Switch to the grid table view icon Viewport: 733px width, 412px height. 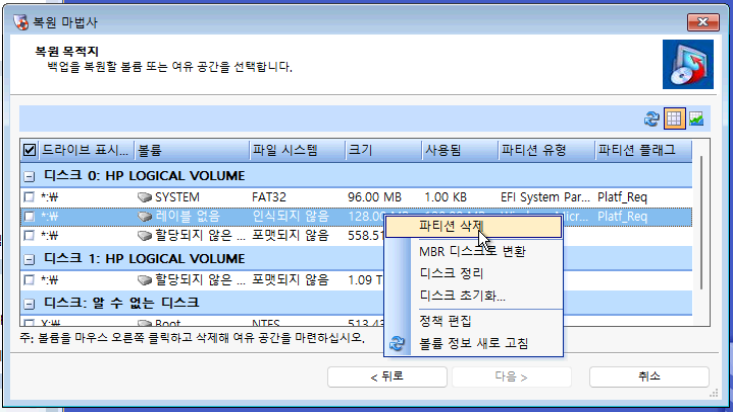tap(674, 119)
